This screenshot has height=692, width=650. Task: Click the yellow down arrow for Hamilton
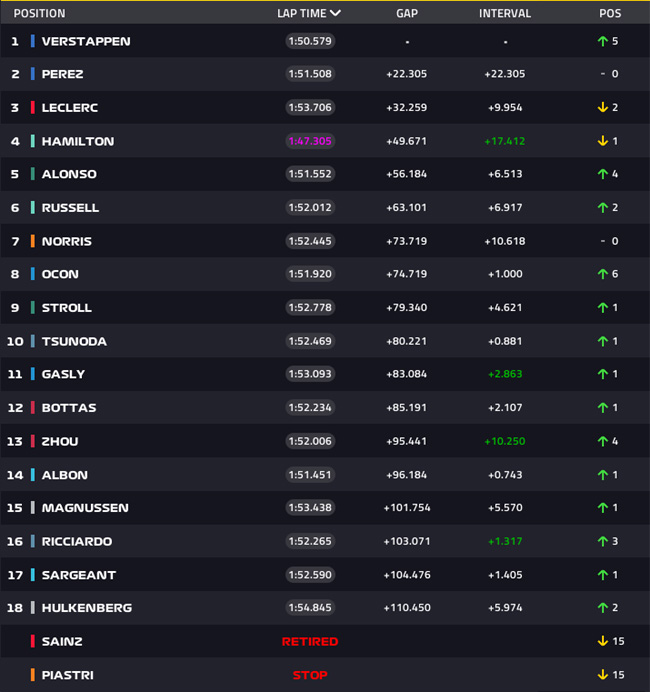tap(602, 141)
